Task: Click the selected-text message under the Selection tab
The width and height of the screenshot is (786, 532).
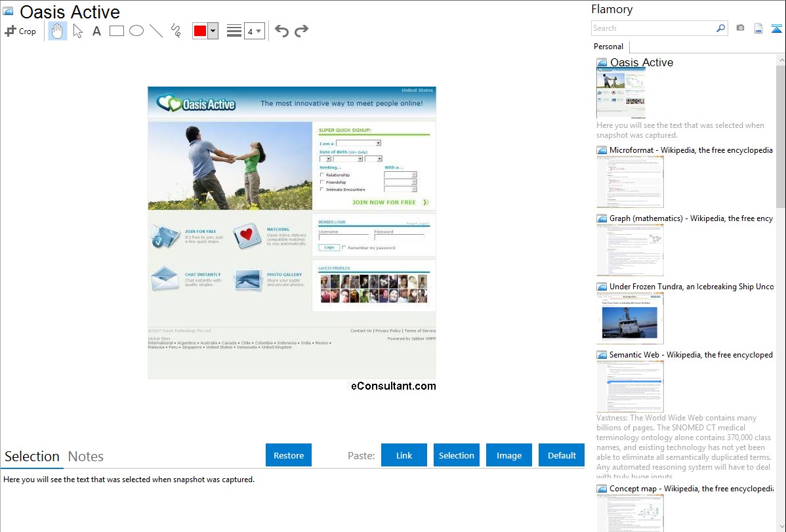Action: (x=129, y=480)
